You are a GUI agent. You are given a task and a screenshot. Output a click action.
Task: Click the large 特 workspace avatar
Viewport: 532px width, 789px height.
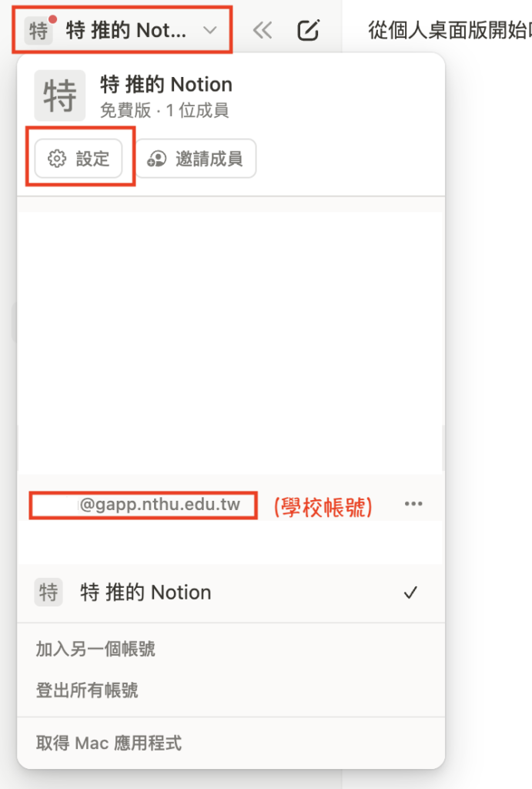click(59, 96)
